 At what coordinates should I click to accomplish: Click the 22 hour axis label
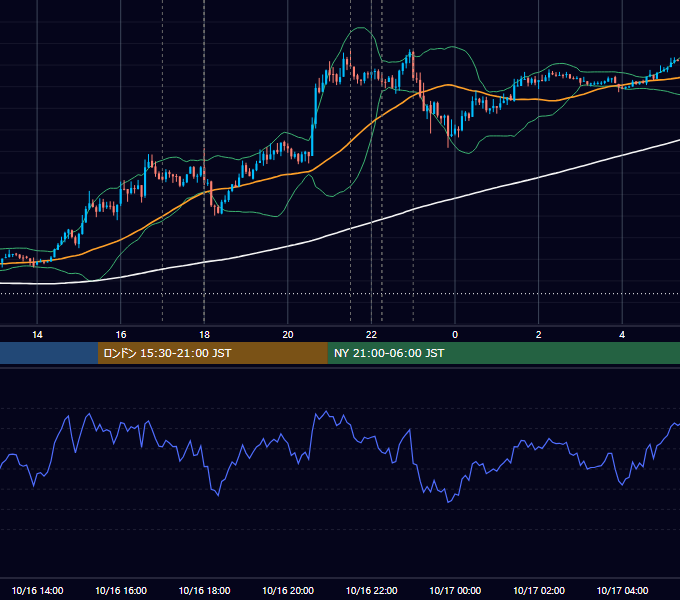click(x=371, y=335)
